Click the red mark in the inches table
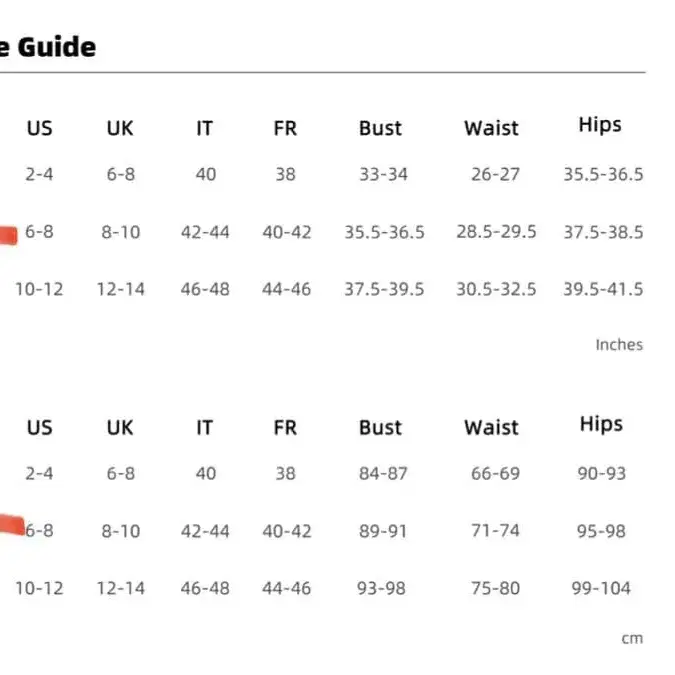Viewport: 675px width, 675px height. click(8, 236)
